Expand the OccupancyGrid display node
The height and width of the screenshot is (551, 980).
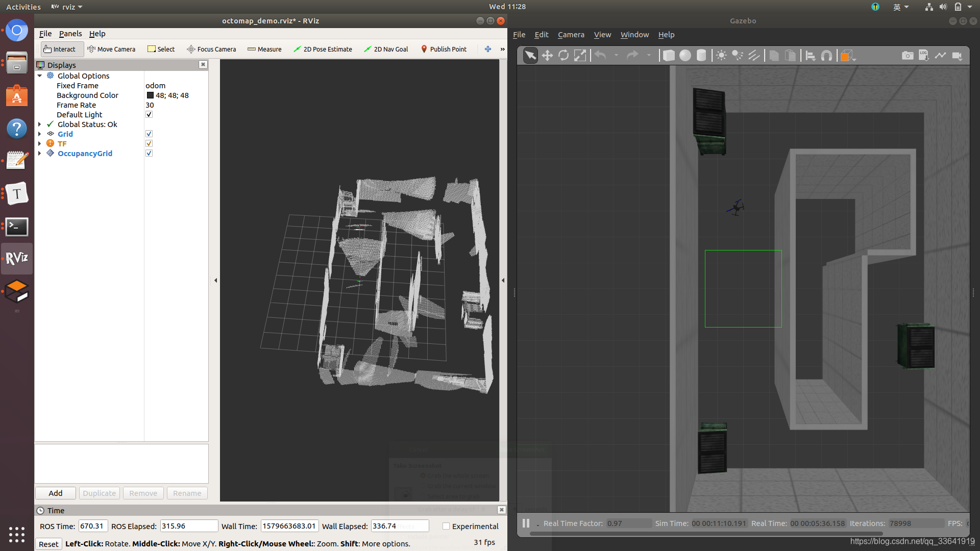(40, 154)
